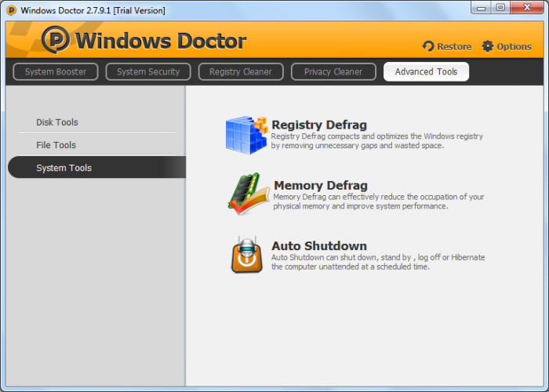The image size is (549, 392).
Task: Close the Windows Doctor window
Action: pos(527,7)
